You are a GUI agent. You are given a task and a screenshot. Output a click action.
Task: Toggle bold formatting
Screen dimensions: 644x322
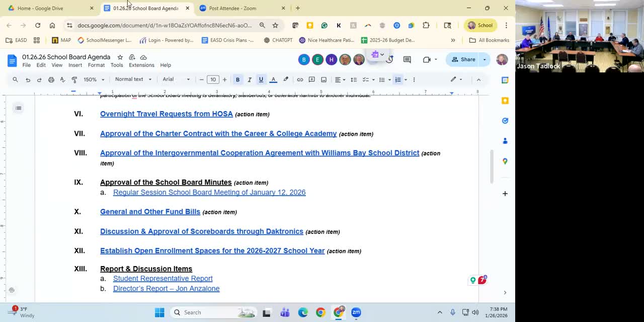tap(237, 79)
